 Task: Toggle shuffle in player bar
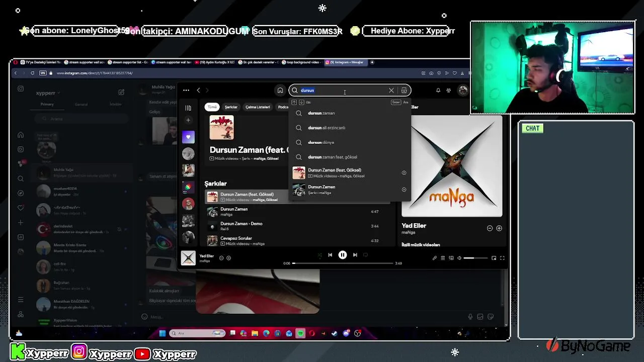click(319, 255)
